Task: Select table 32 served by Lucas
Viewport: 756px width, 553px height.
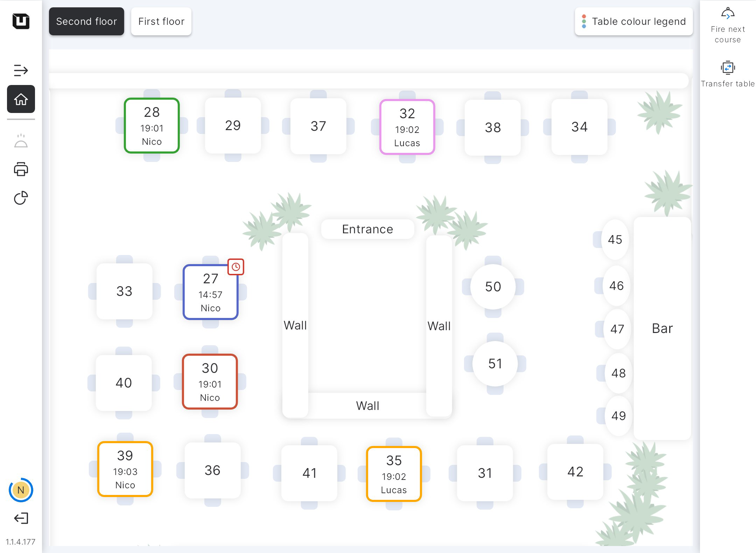Action: pos(407,127)
